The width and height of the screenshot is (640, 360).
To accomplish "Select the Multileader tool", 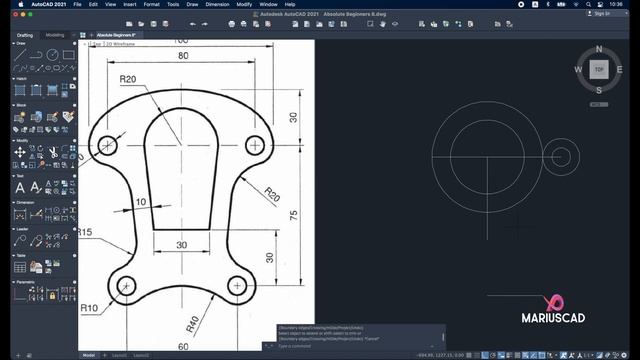I will (x=20, y=240).
